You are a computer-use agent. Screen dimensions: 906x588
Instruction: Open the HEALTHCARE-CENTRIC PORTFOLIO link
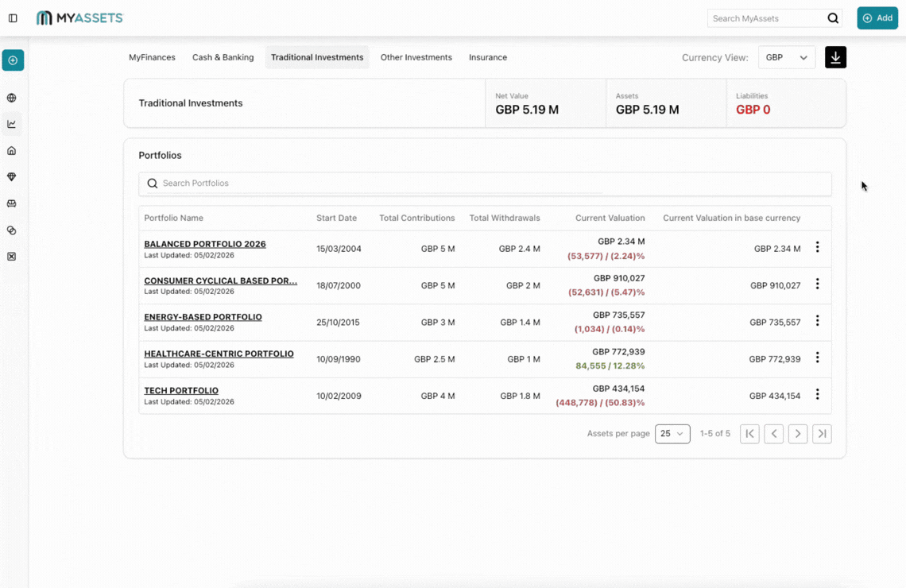pos(219,354)
